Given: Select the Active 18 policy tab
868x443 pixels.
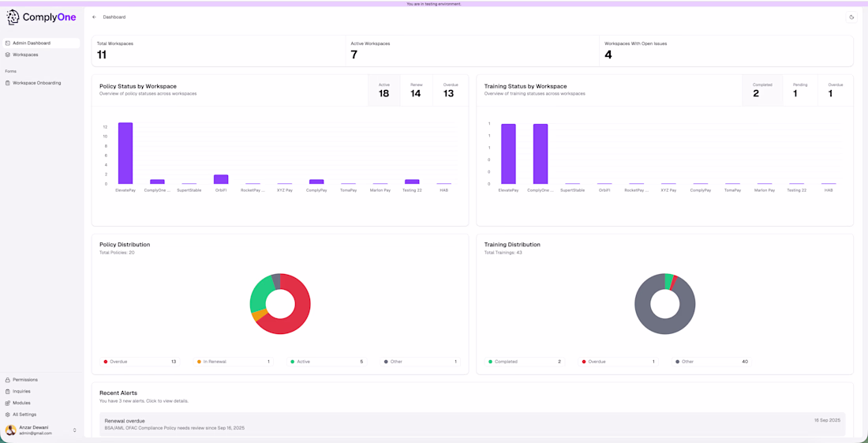Looking at the screenshot, I should 384,90.
